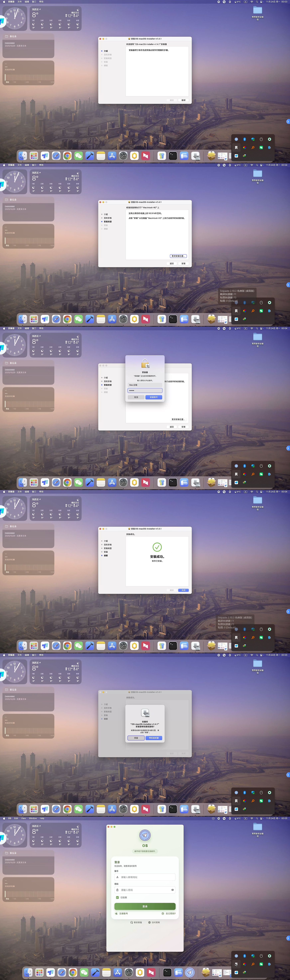
Task: Click the 请输入邮箱地址 account field
Action: tap(147, 877)
